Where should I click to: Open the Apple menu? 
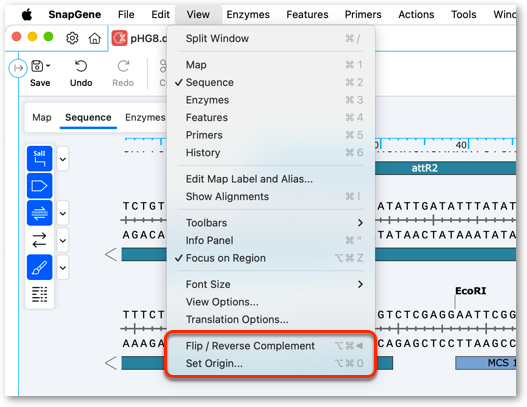[x=27, y=14]
